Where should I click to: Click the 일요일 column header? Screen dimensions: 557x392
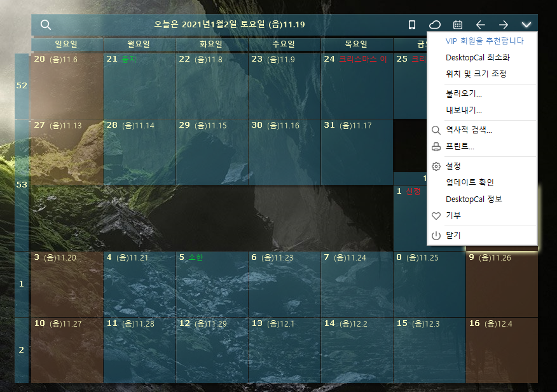(x=67, y=44)
